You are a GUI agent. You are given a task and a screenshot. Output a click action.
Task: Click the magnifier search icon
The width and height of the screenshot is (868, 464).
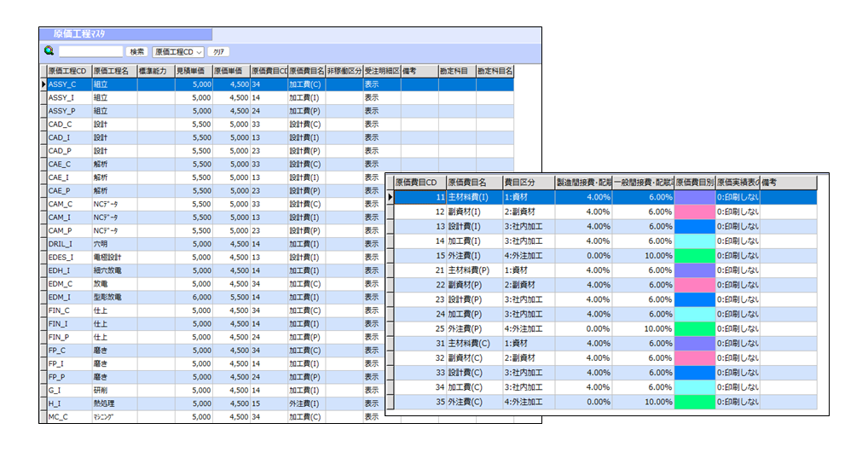pos(49,51)
